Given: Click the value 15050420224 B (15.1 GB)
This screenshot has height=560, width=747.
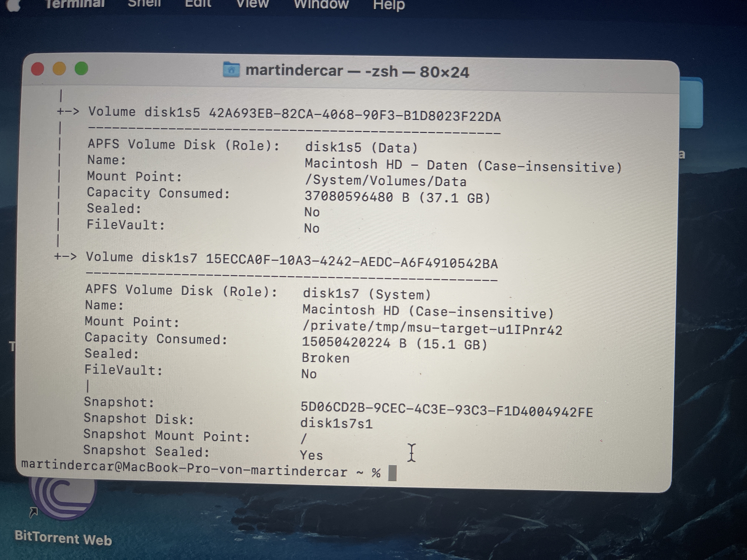Looking at the screenshot, I should coord(394,343).
